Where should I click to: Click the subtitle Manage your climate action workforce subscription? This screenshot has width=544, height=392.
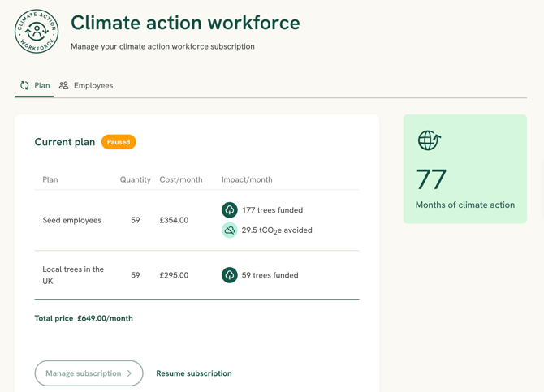pos(162,46)
